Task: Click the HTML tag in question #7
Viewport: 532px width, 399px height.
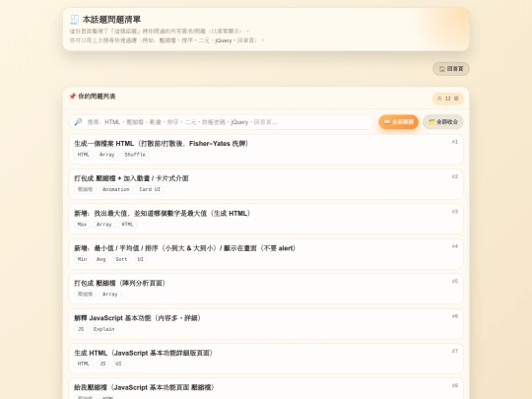Action: click(83, 364)
